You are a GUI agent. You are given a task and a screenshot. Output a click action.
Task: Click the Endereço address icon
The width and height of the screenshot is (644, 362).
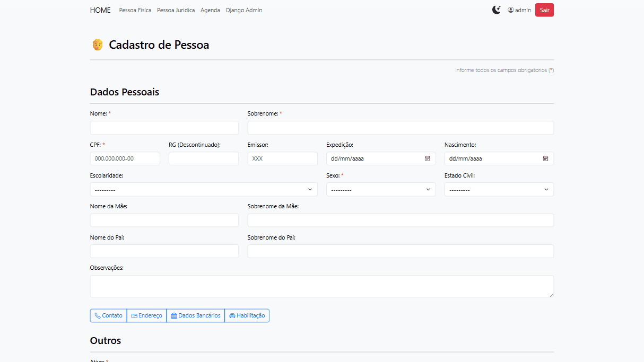pos(134,315)
